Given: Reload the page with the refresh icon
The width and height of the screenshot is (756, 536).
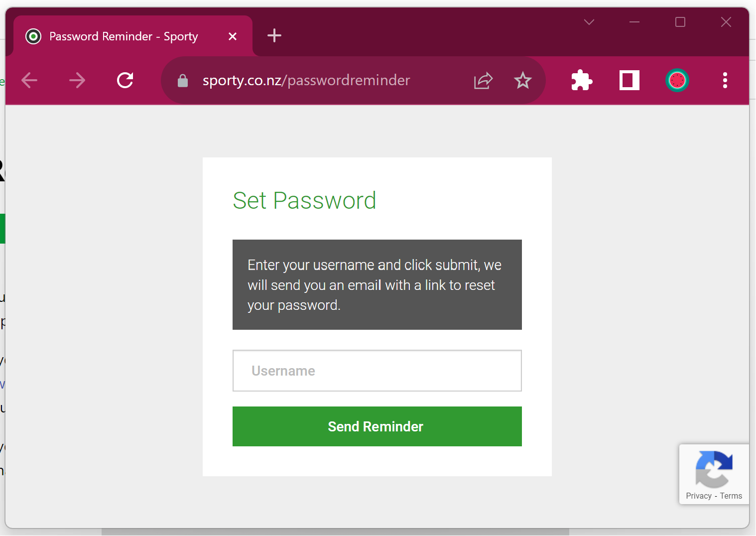Looking at the screenshot, I should (x=125, y=80).
